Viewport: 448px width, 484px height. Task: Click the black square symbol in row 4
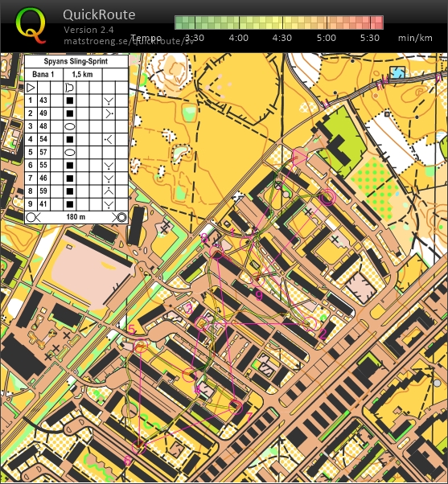pyautogui.click(x=70, y=140)
